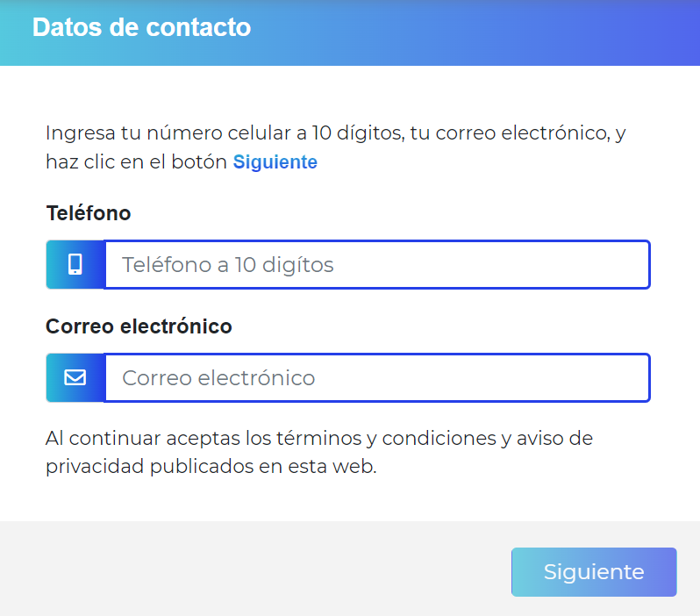700x616 pixels.
Task: Click the Datos de contacto heading
Action: click(x=141, y=28)
